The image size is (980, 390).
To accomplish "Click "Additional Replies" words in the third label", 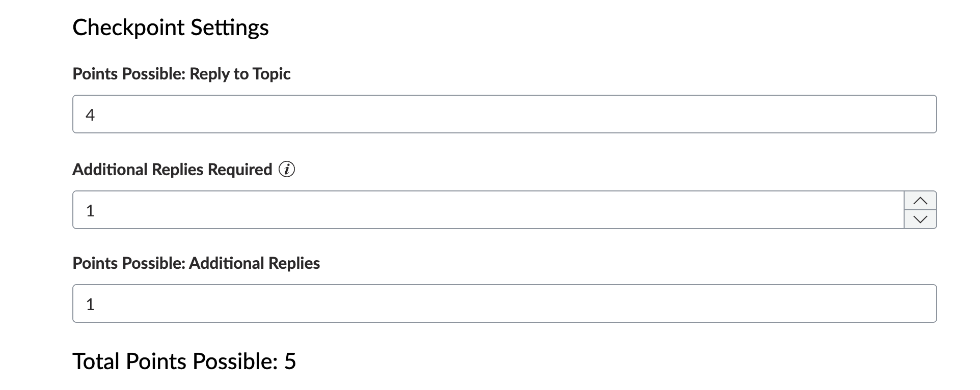I will point(254,263).
